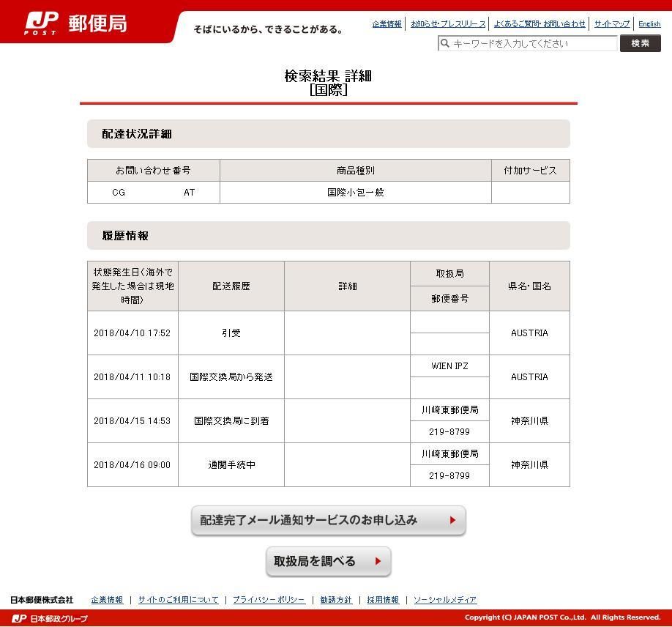Screen dimensions: 672x627
Task: Select date 2018/04/11 10:18 cell
Action: [132, 377]
